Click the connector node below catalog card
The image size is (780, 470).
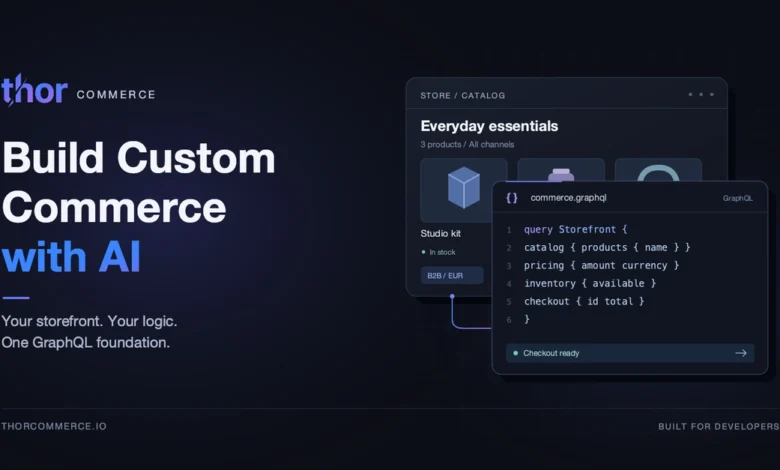(x=452, y=296)
